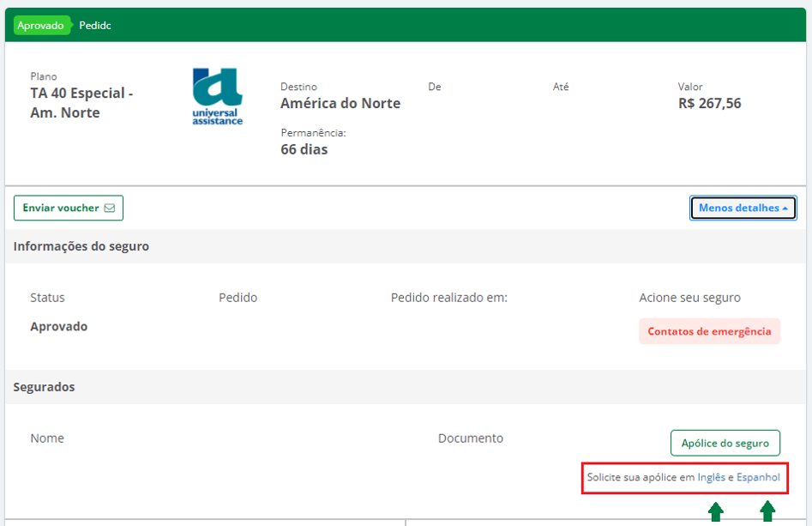The height and width of the screenshot is (526, 812).
Task: Request the policy in Espanhol
Action: click(x=758, y=477)
